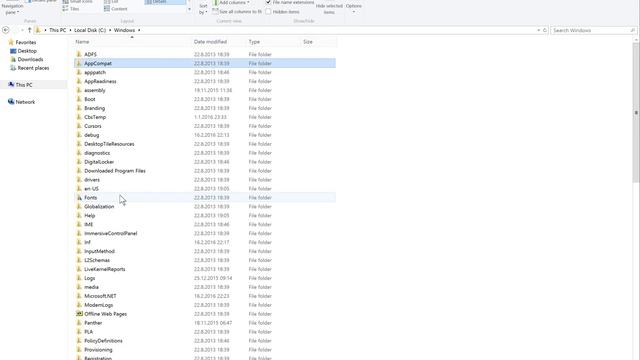Click the Size all columns to fit icon

pyautogui.click(x=215, y=11)
